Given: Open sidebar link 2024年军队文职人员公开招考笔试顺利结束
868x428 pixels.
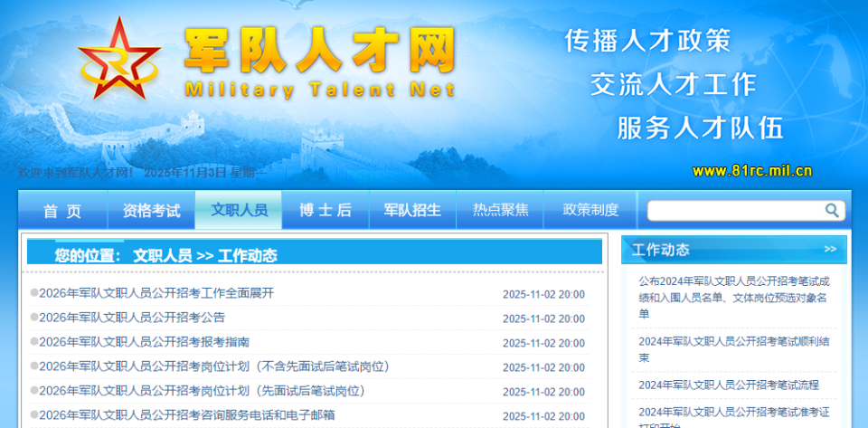Looking at the screenshot, I should pyautogui.click(x=734, y=349).
